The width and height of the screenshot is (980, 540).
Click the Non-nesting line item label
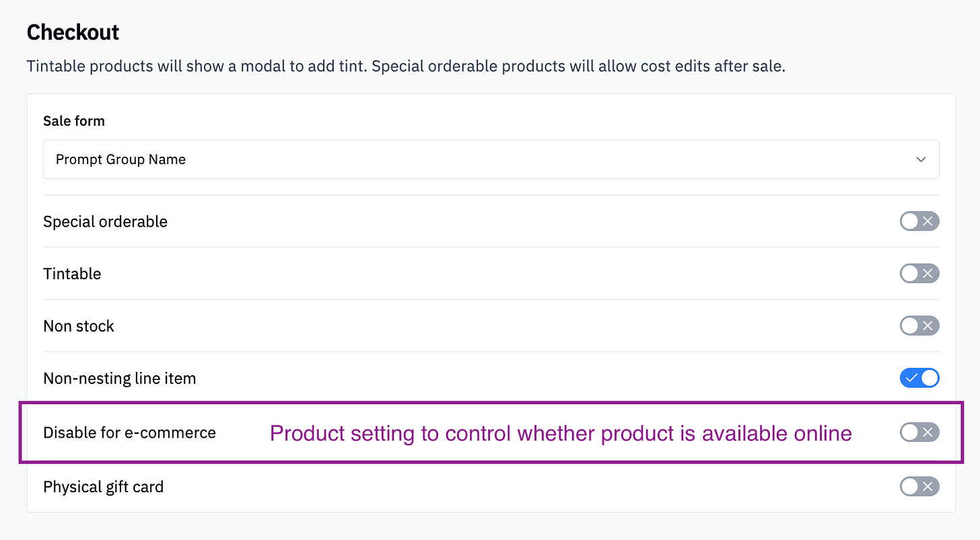click(120, 378)
